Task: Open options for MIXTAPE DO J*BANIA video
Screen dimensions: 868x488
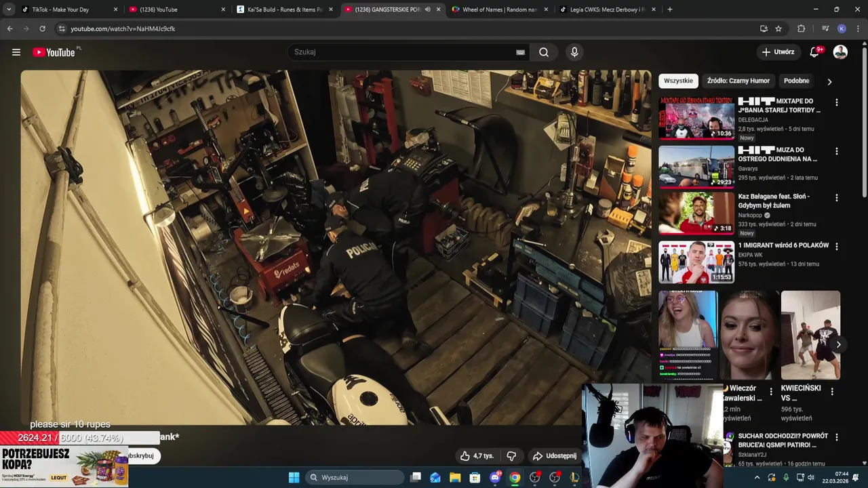Action: pyautogui.click(x=836, y=102)
